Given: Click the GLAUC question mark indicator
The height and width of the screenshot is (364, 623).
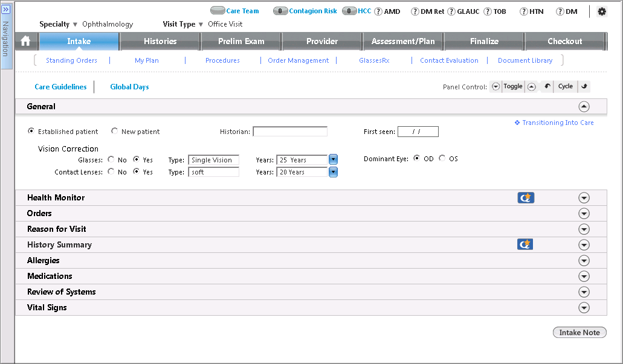Looking at the screenshot, I should [451, 11].
